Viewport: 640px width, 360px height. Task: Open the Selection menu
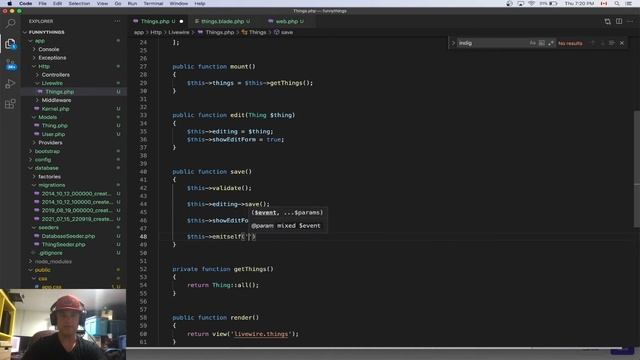(x=79, y=3)
